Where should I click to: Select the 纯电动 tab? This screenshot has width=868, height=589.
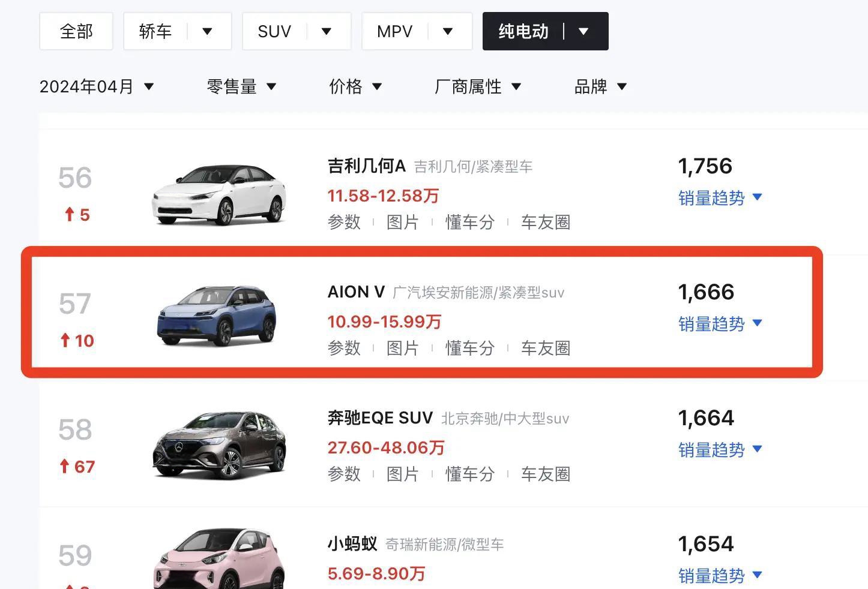coord(523,31)
